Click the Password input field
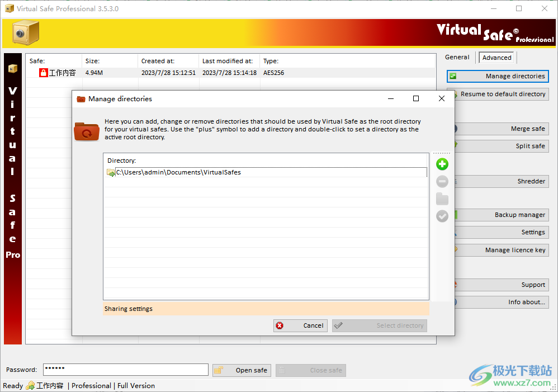 click(x=126, y=370)
